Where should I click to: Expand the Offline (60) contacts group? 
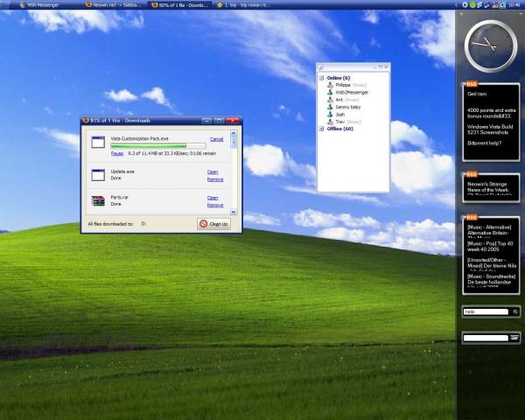pos(321,129)
